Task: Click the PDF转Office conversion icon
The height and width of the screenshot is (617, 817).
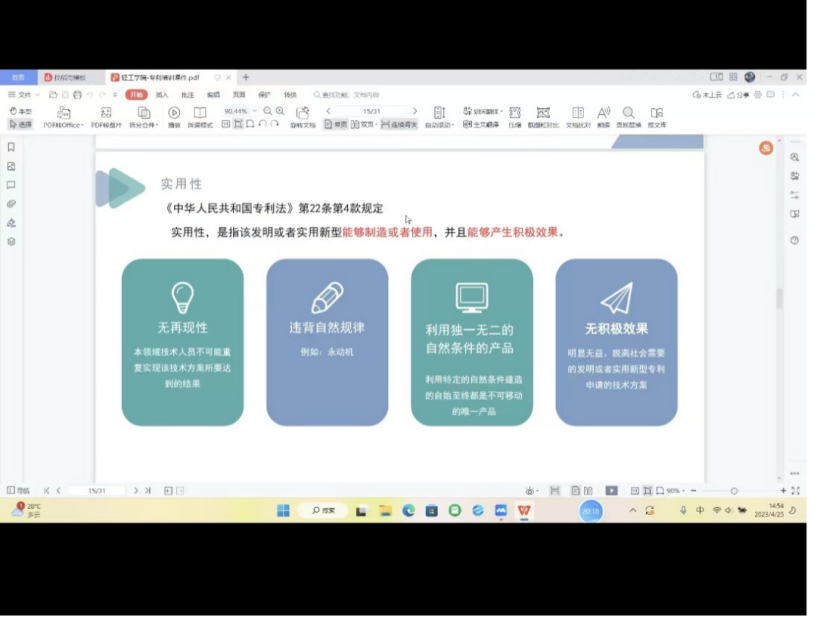Action: [x=63, y=113]
